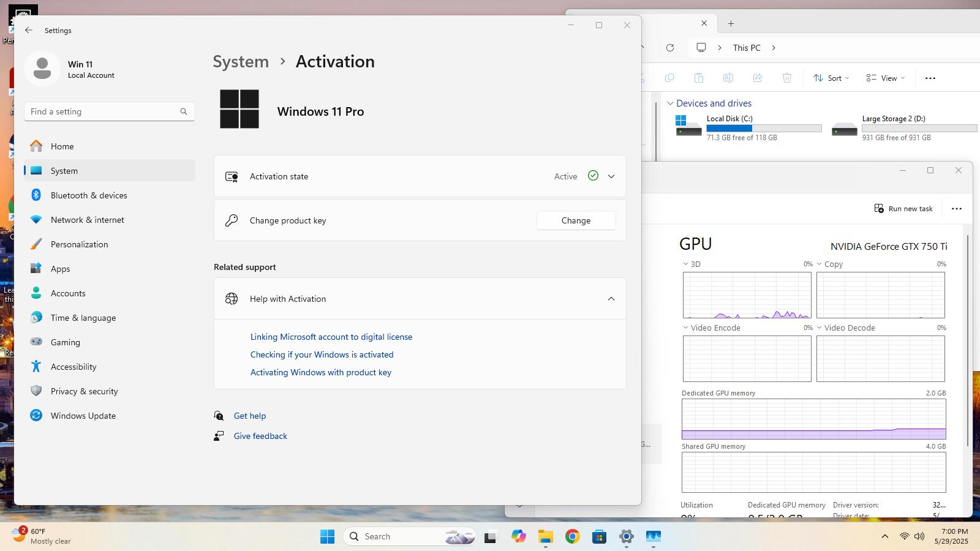Viewport: 980px width, 551px height.
Task: Click the search magnifier in Find a setting
Action: click(183, 111)
